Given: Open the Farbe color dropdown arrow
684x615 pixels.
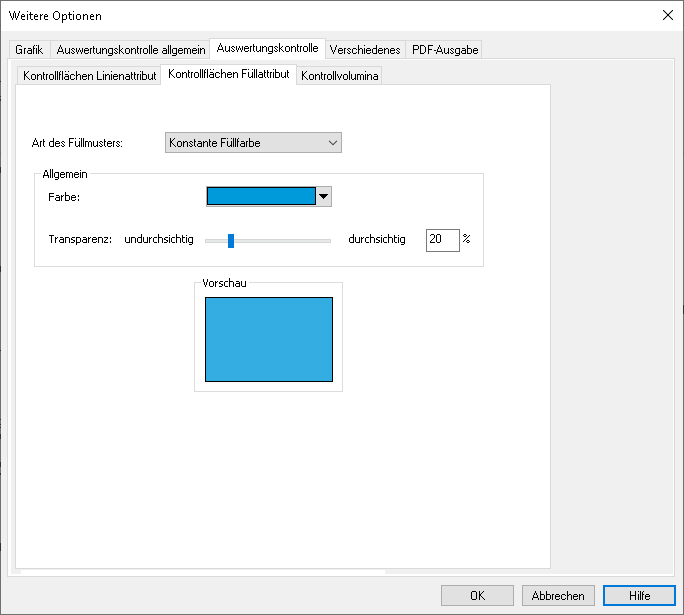Looking at the screenshot, I should point(323,196).
